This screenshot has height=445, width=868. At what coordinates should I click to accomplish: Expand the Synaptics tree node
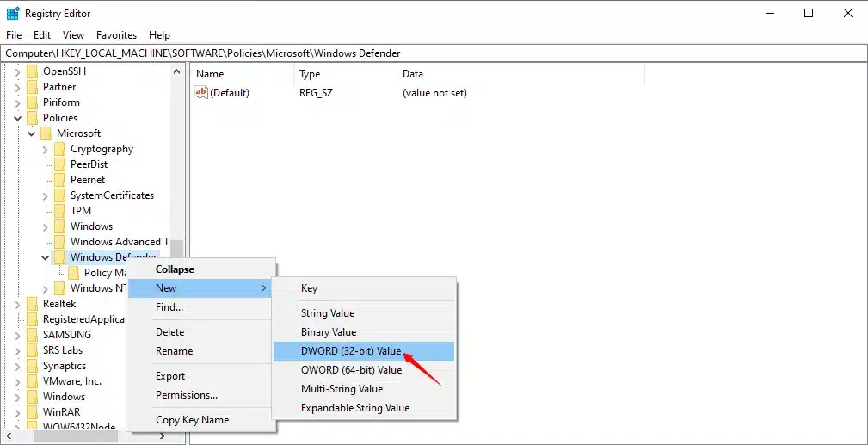click(x=18, y=366)
